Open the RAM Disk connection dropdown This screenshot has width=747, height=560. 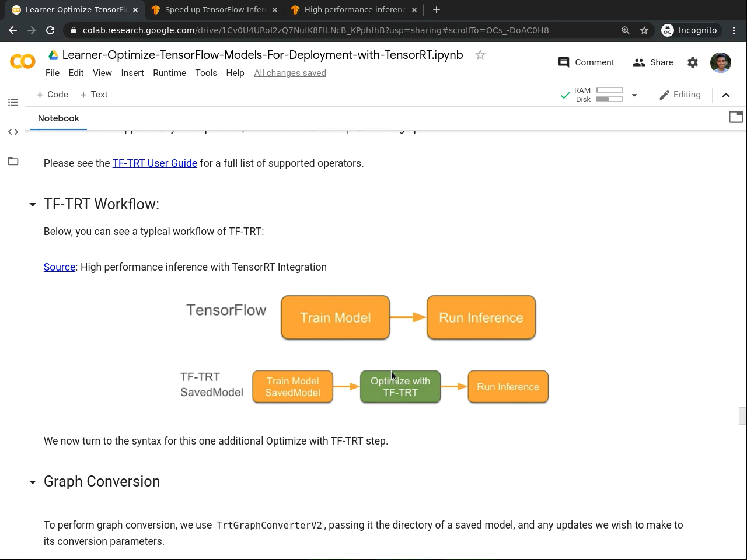(634, 95)
